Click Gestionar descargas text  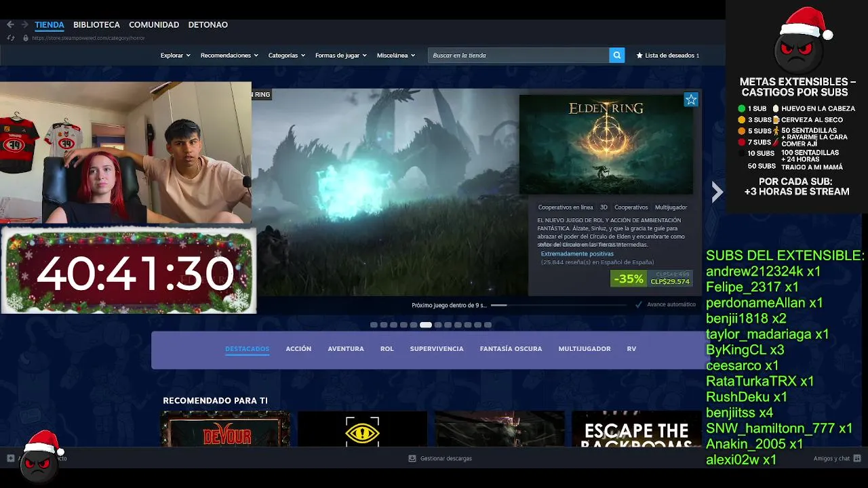pyautogui.click(x=446, y=458)
